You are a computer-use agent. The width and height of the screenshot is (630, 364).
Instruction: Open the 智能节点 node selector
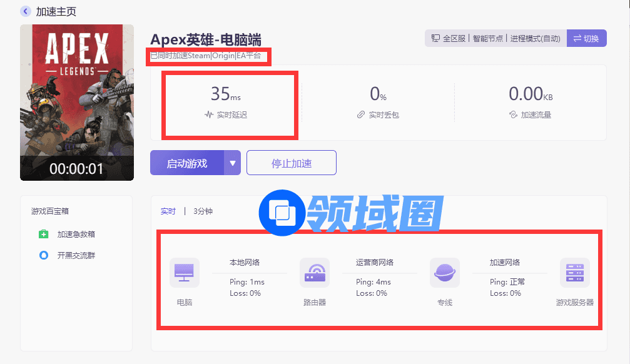pyautogui.click(x=488, y=38)
